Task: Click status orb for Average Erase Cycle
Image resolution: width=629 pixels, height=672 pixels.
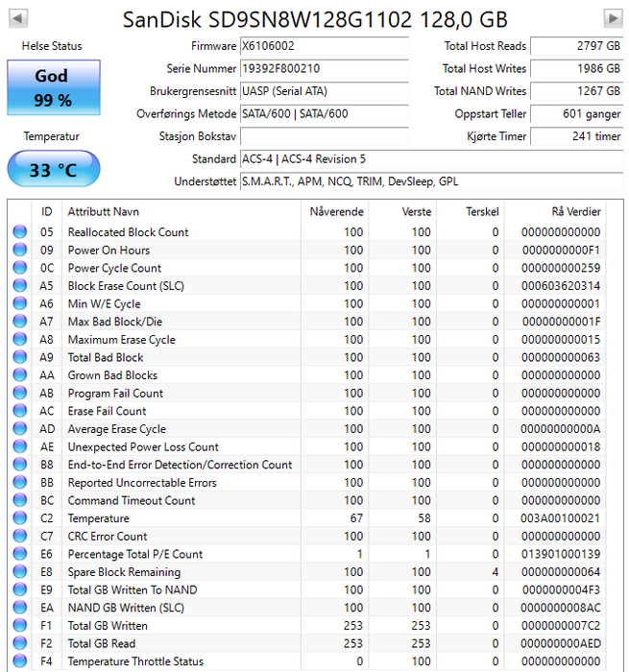Action: pos(20,428)
